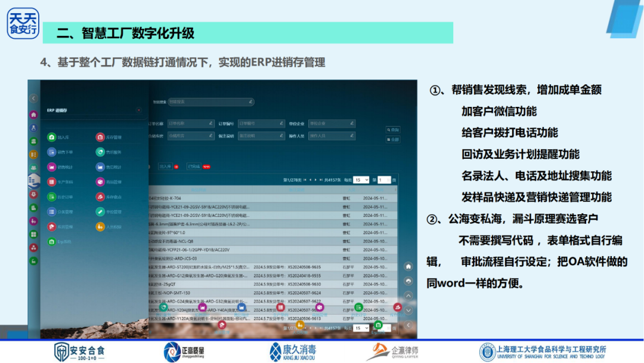Click the 安安合食 logo in footer

point(80,352)
